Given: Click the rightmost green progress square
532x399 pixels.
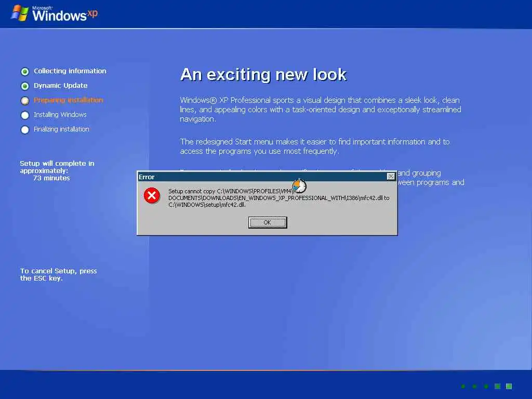Looking at the screenshot, I should (x=509, y=386).
